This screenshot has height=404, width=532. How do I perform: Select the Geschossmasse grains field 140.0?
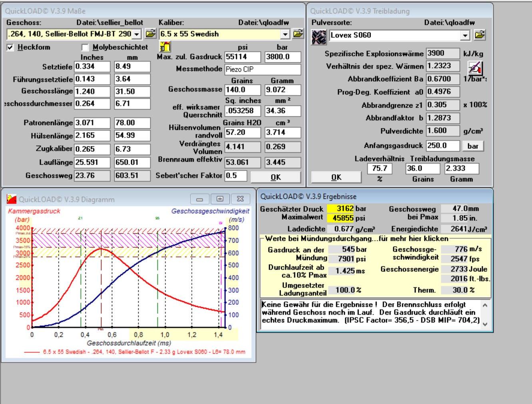pyautogui.click(x=243, y=90)
